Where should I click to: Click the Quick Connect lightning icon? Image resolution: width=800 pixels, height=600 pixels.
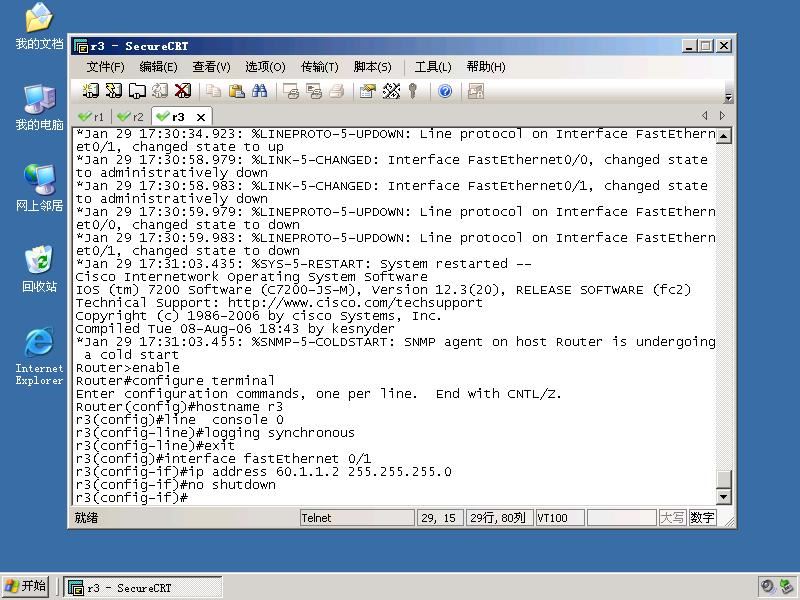pos(114,91)
